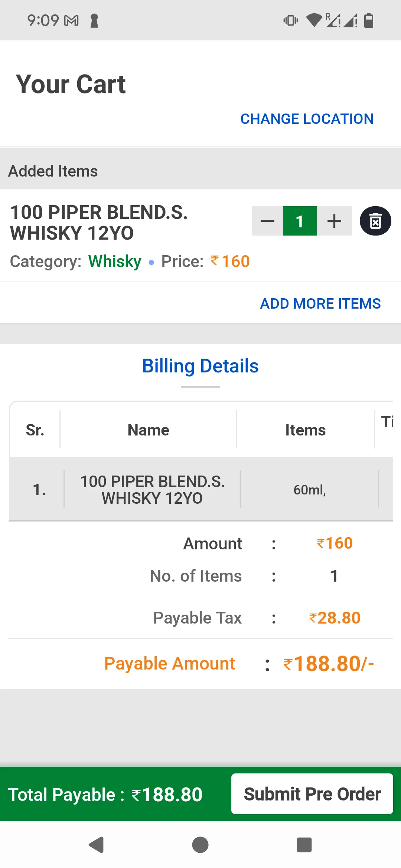Tap the Wi-Fi icon in status bar
This screenshot has width=401, height=868.
point(314,21)
